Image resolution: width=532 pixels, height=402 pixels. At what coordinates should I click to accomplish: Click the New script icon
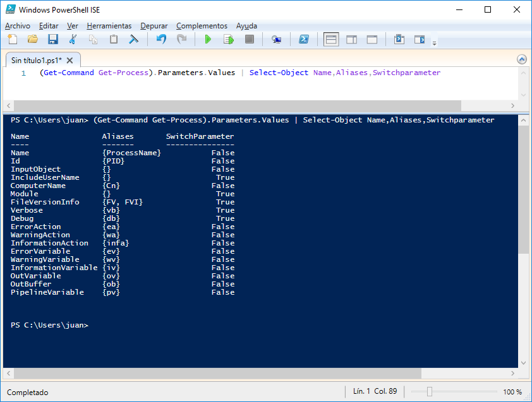click(x=13, y=39)
